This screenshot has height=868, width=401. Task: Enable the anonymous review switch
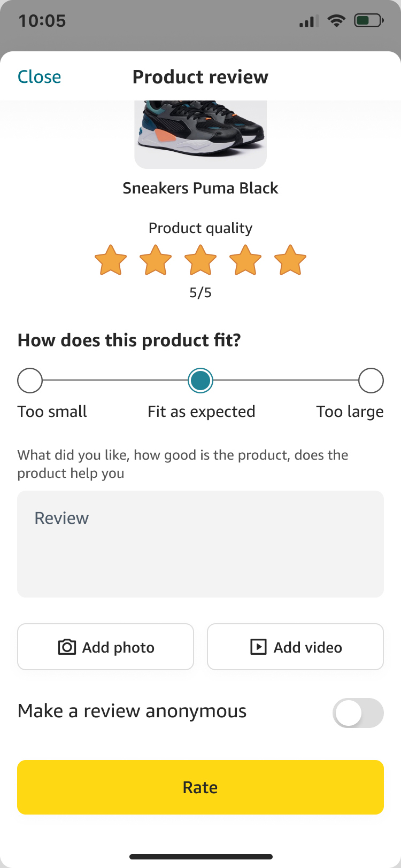coord(358,713)
